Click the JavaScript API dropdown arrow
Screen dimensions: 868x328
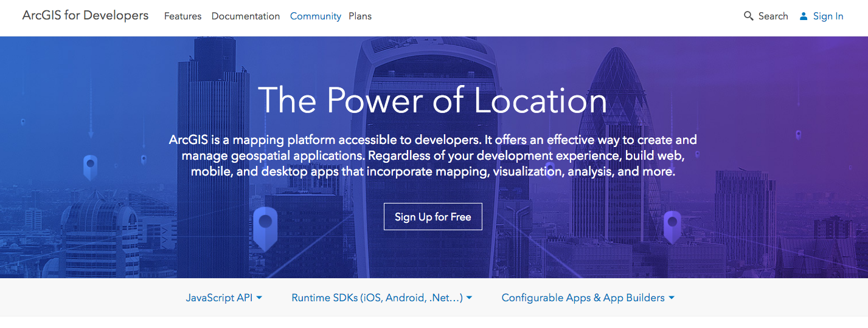pyautogui.click(x=259, y=298)
